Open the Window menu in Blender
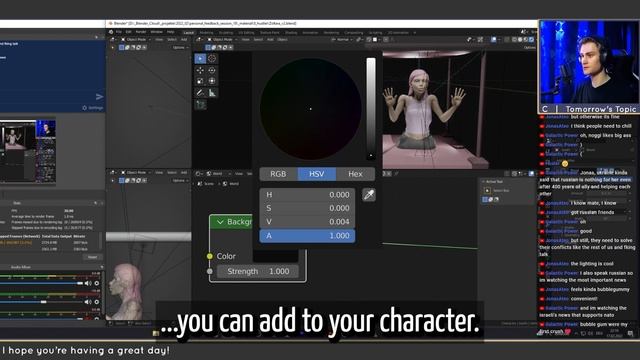Screen dimensions: 640x360 (x=156, y=32)
